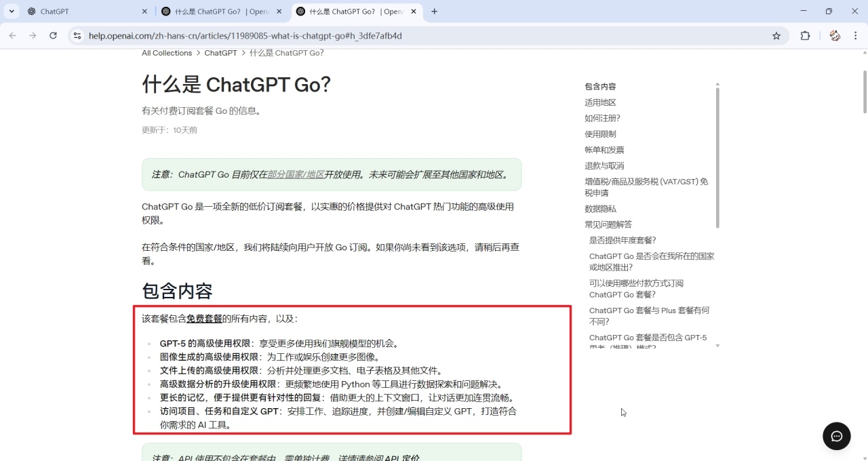Click the 有关付费订阅套餐 Go 的信息 subtitle
The image size is (868, 461).
201,111
